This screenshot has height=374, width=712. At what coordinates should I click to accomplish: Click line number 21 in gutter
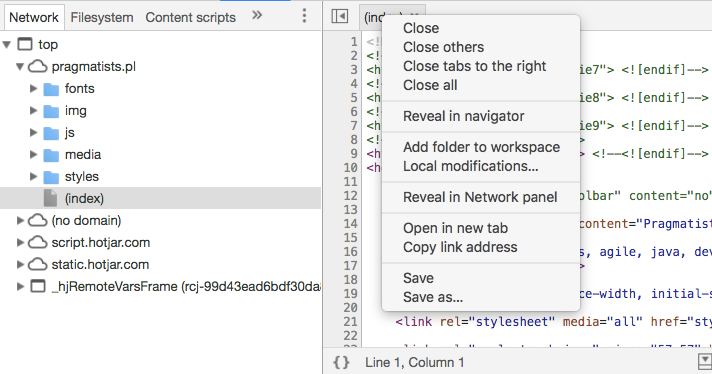click(351, 322)
